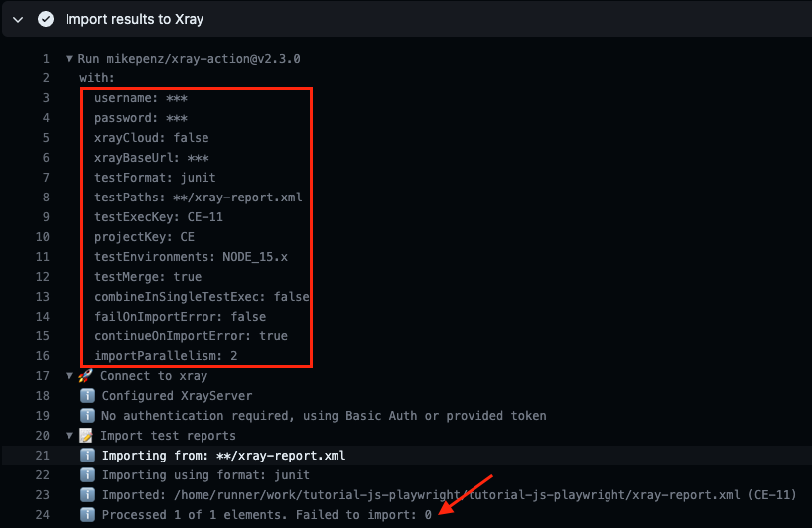The image size is (812, 528).
Task: Collapse the Import test reports group
Action: pyautogui.click(x=69, y=436)
